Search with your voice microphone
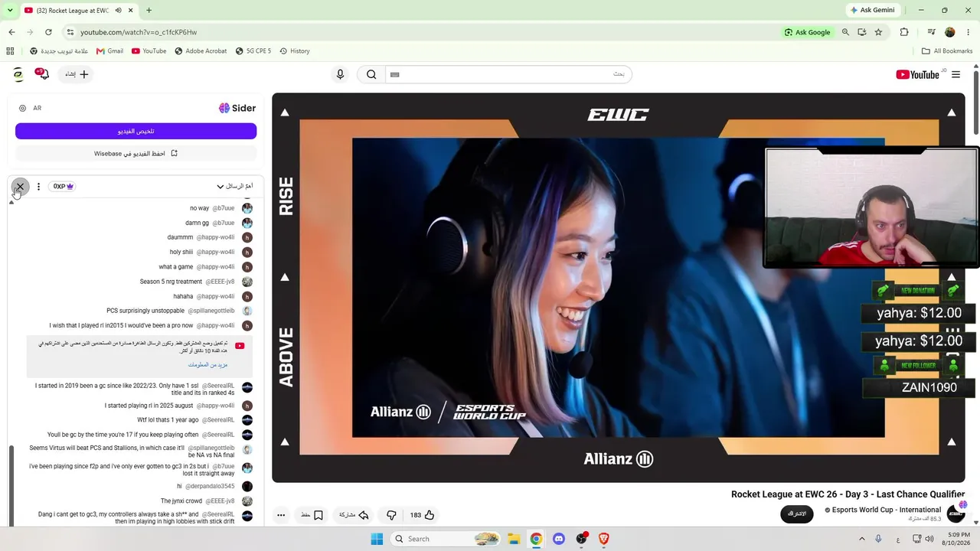The image size is (980, 551). coord(341,74)
